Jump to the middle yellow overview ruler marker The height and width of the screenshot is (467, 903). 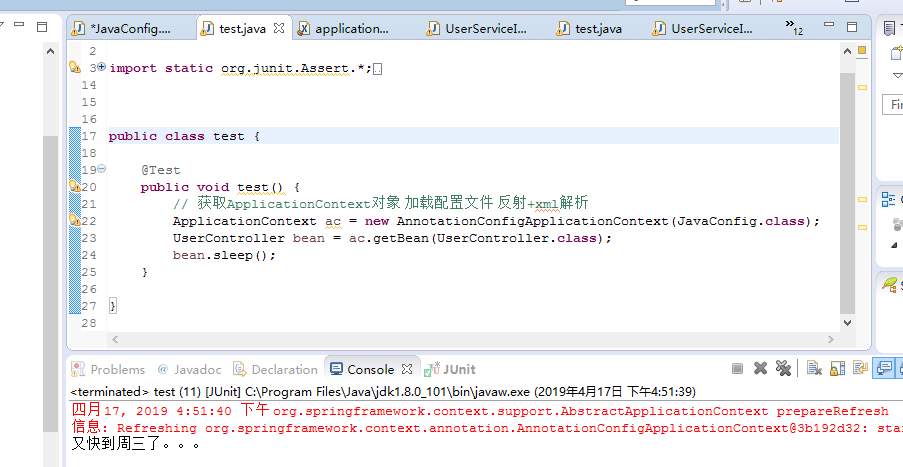coord(862,199)
